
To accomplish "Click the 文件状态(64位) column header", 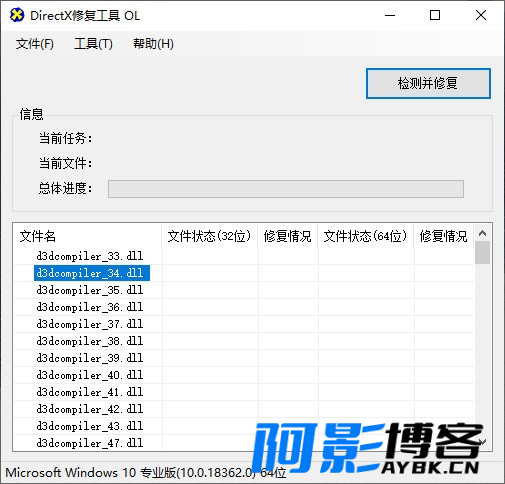I will (x=365, y=236).
